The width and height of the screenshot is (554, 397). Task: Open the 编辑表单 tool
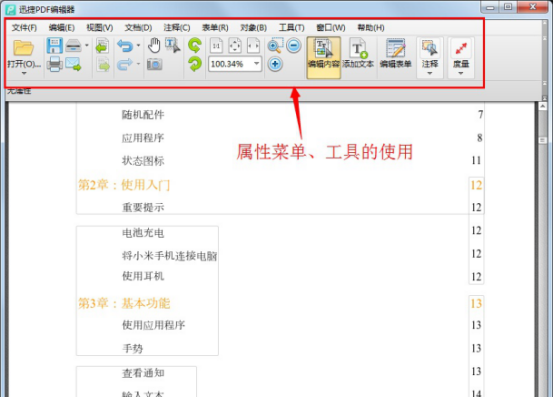pos(395,54)
